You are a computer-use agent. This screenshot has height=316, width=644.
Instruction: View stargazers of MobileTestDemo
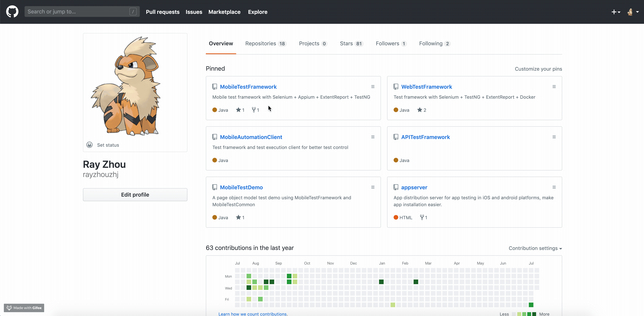pos(240,218)
